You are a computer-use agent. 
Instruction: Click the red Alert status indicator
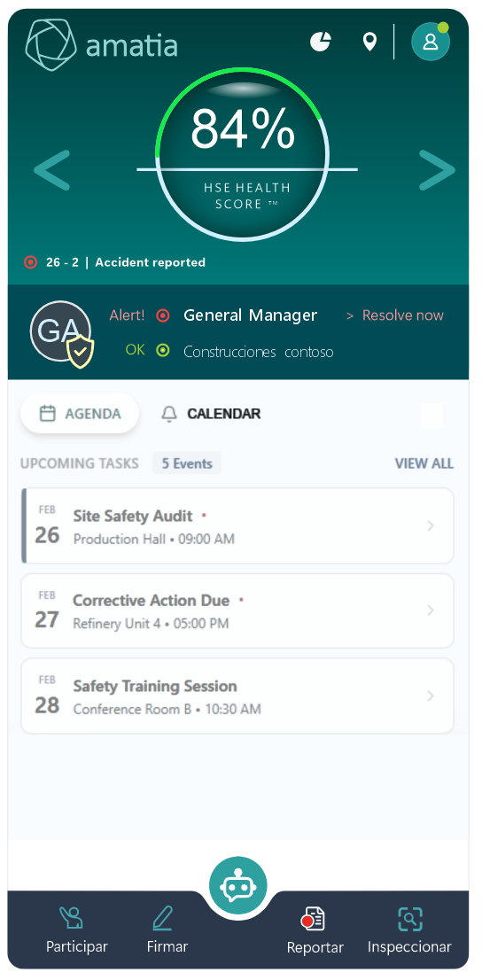point(162,315)
